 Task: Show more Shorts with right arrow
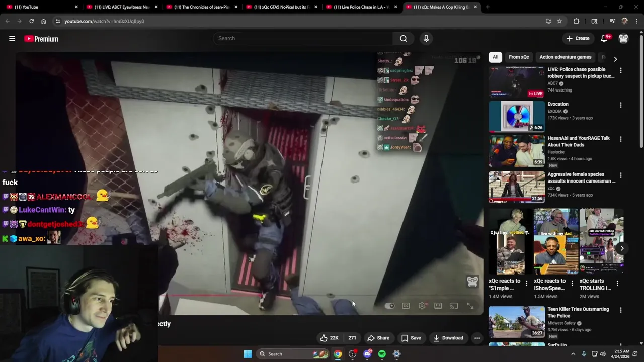pos(622,248)
